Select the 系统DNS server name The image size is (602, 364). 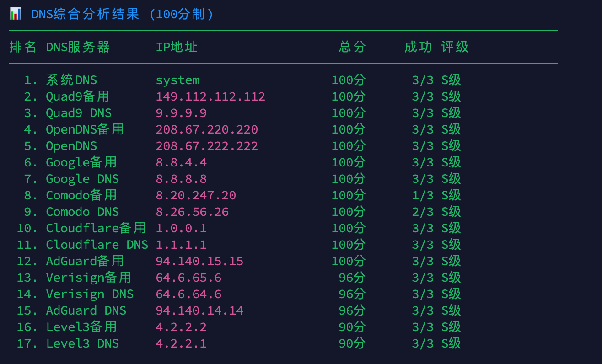tap(71, 80)
